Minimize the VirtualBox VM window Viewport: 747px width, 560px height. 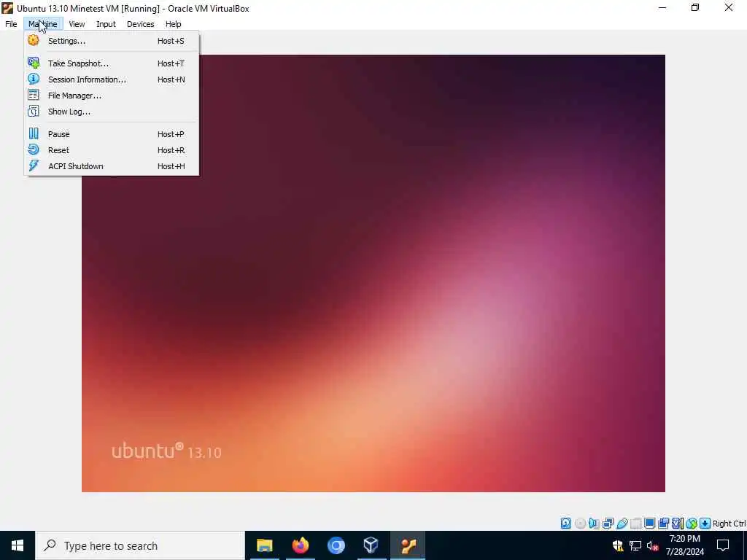point(662,8)
